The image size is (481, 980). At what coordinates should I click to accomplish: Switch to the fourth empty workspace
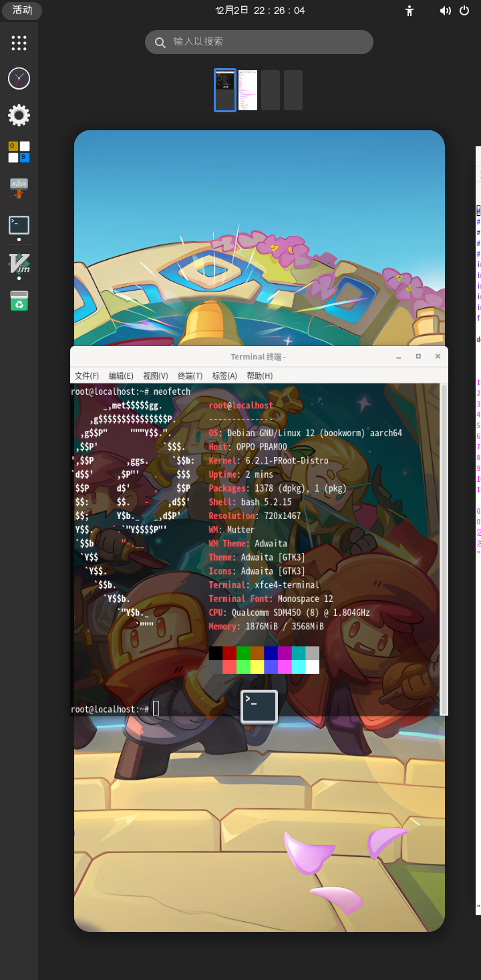(293, 90)
